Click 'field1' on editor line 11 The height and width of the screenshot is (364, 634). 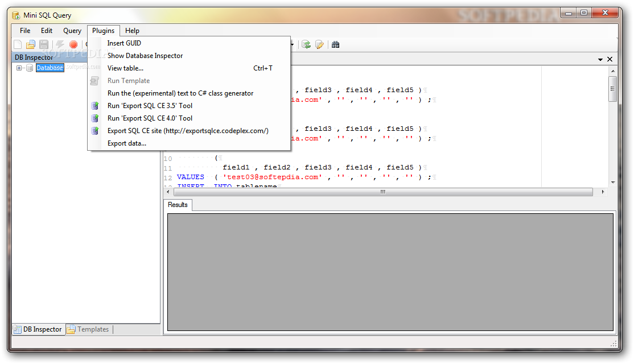[x=236, y=167]
